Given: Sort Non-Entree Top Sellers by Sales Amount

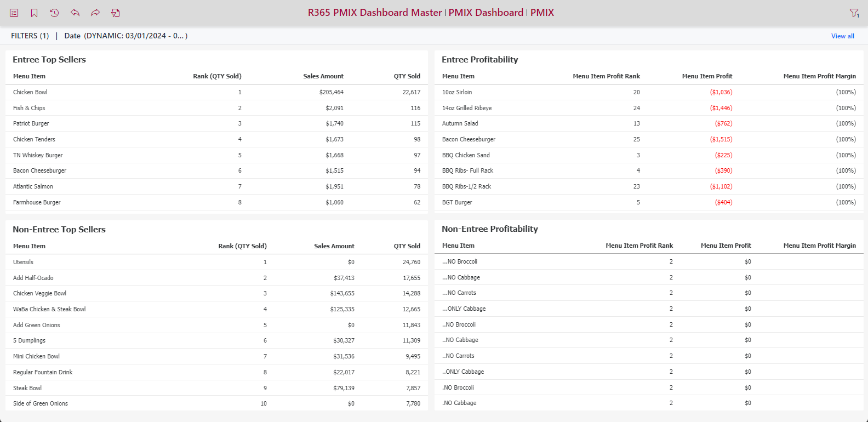Looking at the screenshot, I should (334, 246).
